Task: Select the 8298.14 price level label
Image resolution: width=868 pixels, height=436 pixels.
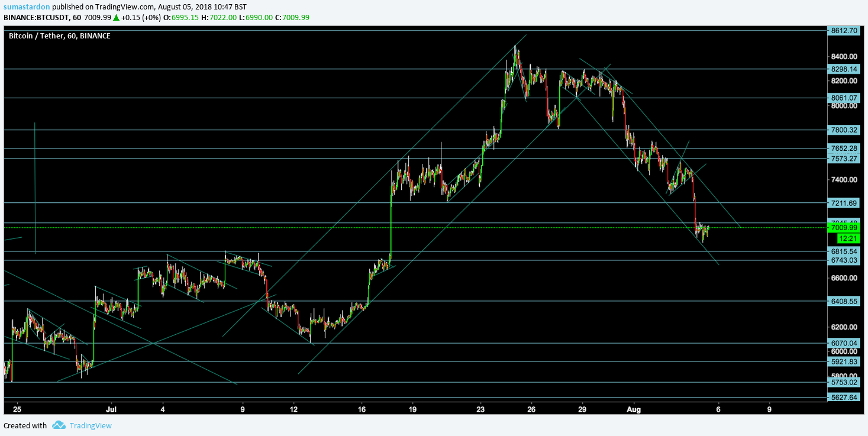Action: point(844,69)
